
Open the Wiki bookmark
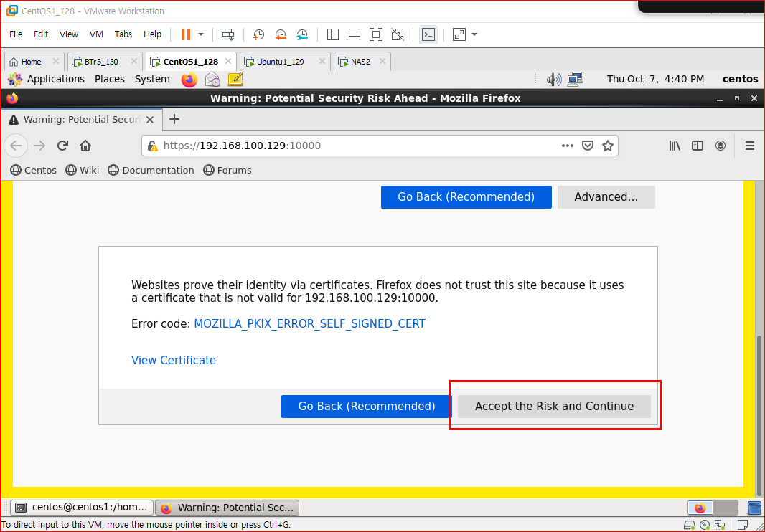tap(83, 170)
